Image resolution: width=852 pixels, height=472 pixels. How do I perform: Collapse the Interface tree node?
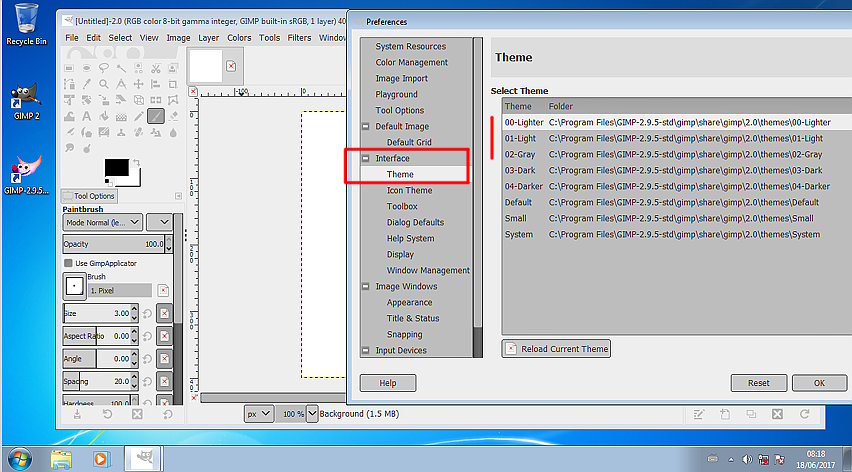click(366, 158)
